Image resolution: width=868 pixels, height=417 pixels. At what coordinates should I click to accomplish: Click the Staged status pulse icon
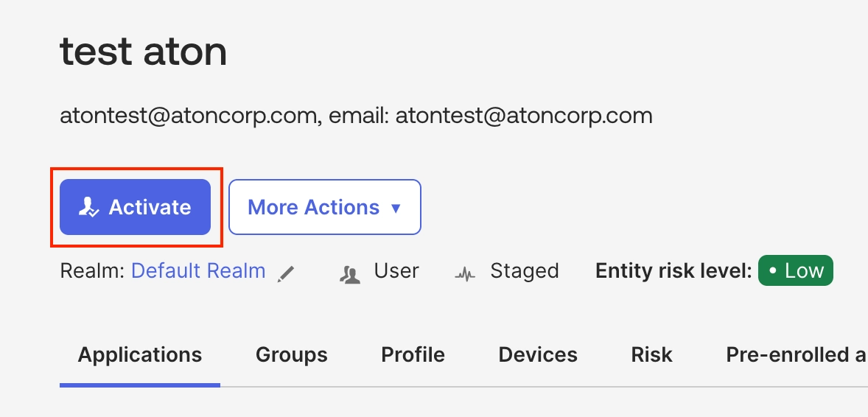pos(465,273)
